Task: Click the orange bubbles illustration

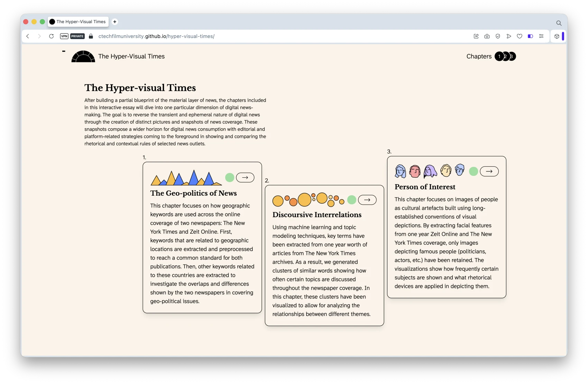Action: (x=308, y=200)
